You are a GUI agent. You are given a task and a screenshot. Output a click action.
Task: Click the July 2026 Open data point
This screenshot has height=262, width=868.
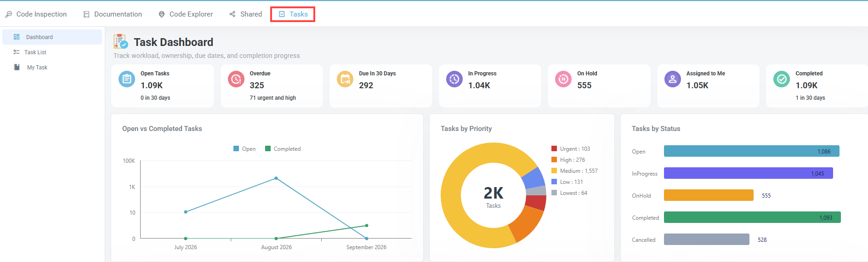pos(186,212)
